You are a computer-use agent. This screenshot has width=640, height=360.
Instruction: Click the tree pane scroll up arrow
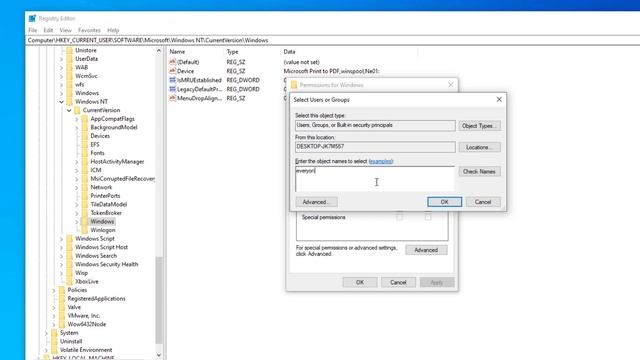click(159, 51)
